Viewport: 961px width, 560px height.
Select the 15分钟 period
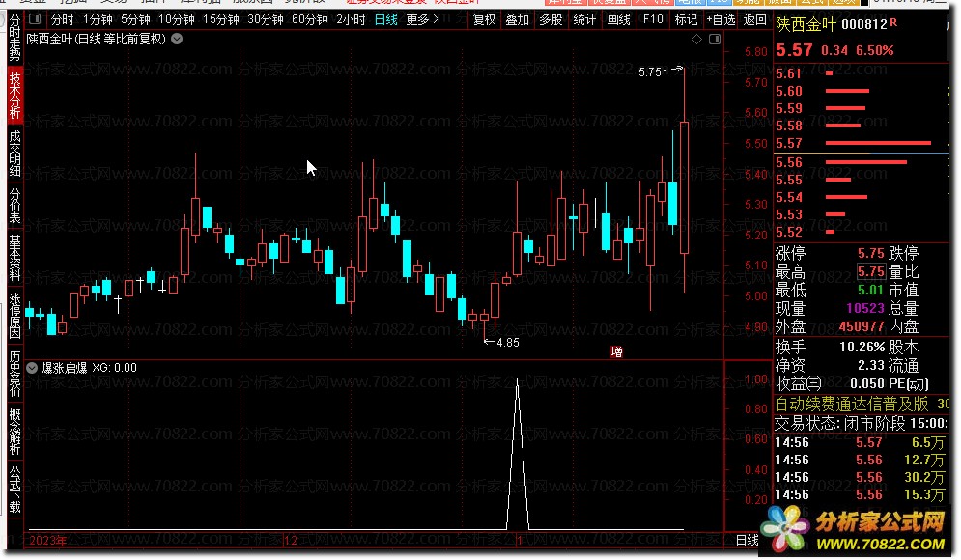[x=220, y=19]
